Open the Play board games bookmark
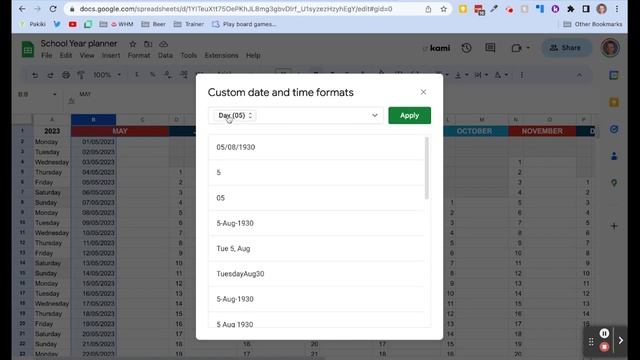Viewport: 640px width, 360px height. click(244, 24)
